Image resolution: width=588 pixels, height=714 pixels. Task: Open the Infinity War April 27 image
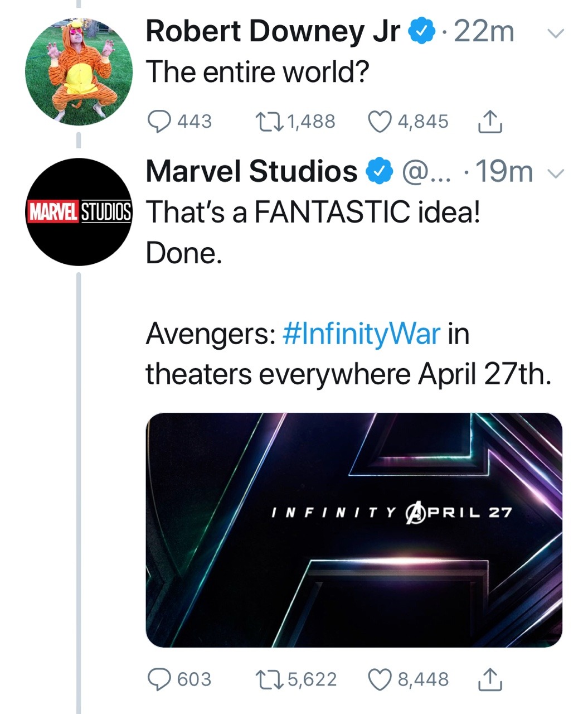(x=354, y=530)
